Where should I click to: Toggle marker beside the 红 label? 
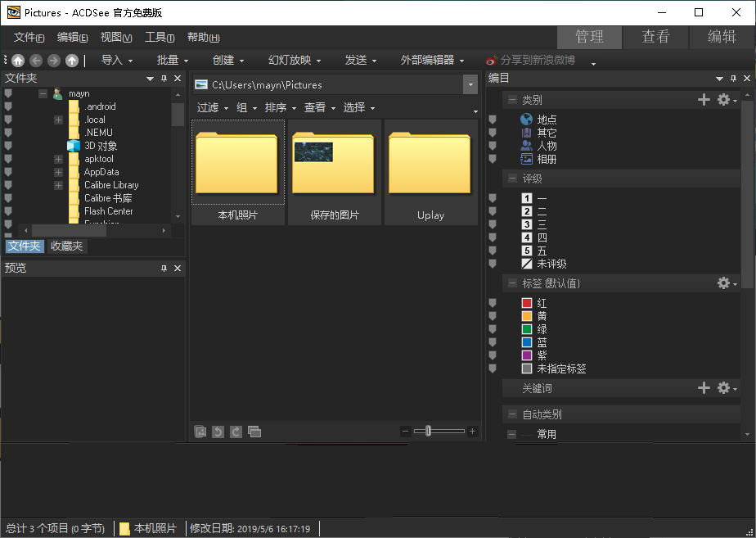coord(493,303)
